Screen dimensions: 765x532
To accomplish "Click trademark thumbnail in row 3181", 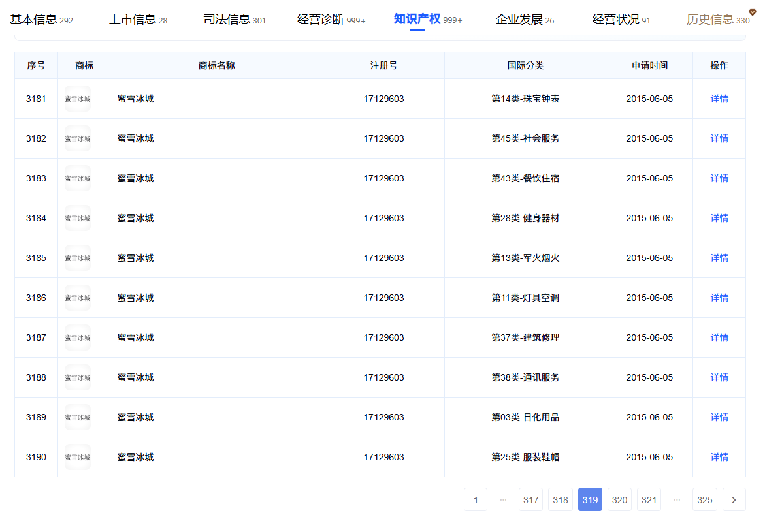I will point(78,99).
